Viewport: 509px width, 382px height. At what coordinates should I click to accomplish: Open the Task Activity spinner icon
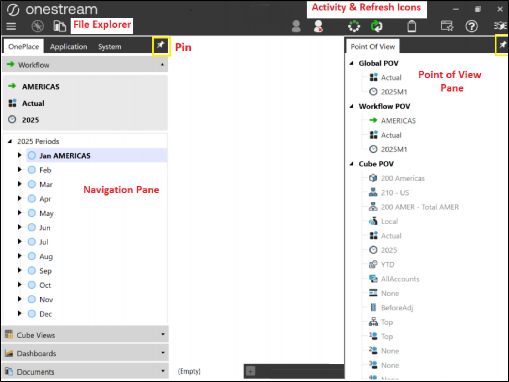354,26
